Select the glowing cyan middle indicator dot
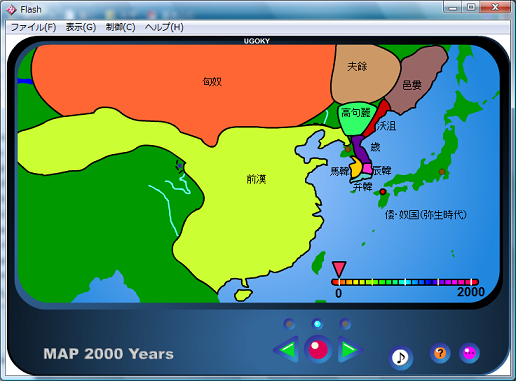This screenshot has height=381, width=516. 317,324
